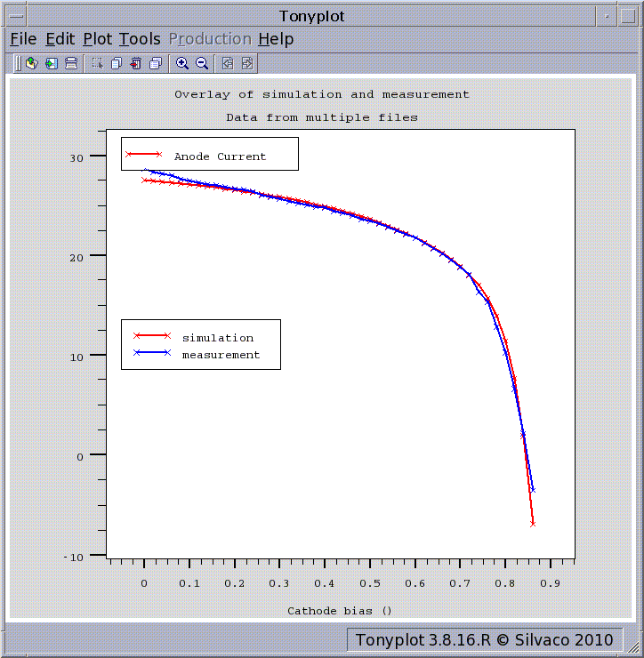This screenshot has height=658, width=644.
Task: Click the y-axis label -10
Action: [x=74, y=558]
